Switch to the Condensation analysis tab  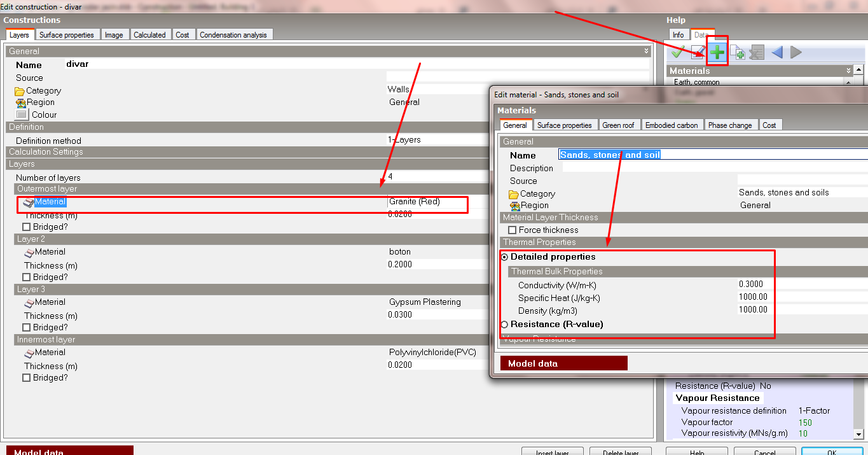233,35
